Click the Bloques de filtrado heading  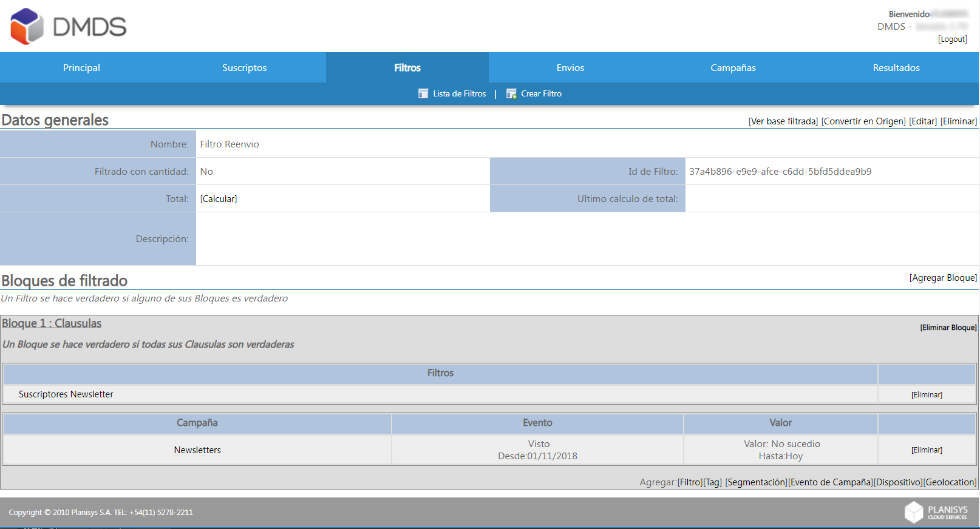(x=64, y=281)
